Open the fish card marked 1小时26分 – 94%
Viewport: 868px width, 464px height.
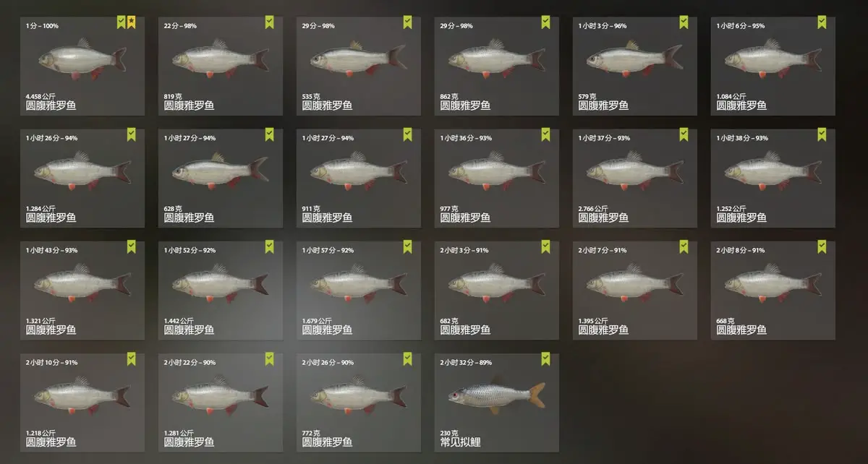coord(82,178)
